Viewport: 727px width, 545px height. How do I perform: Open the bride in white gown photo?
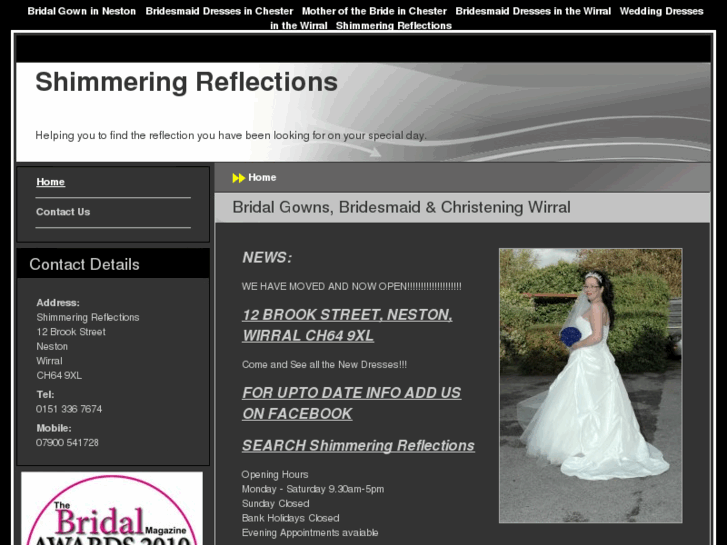pos(590,385)
